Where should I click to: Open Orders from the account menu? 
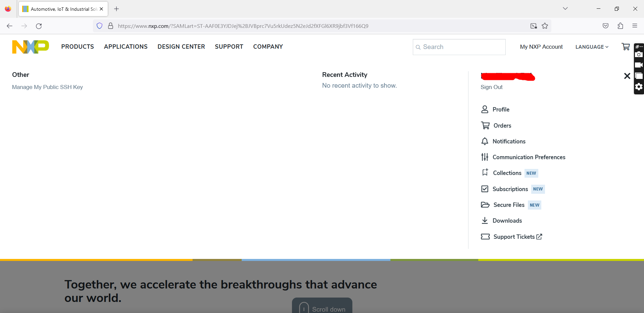pos(502,125)
